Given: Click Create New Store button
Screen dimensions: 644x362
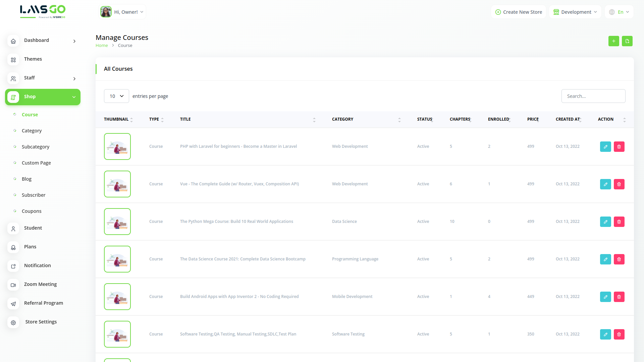Looking at the screenshot, I should [519, 12].
